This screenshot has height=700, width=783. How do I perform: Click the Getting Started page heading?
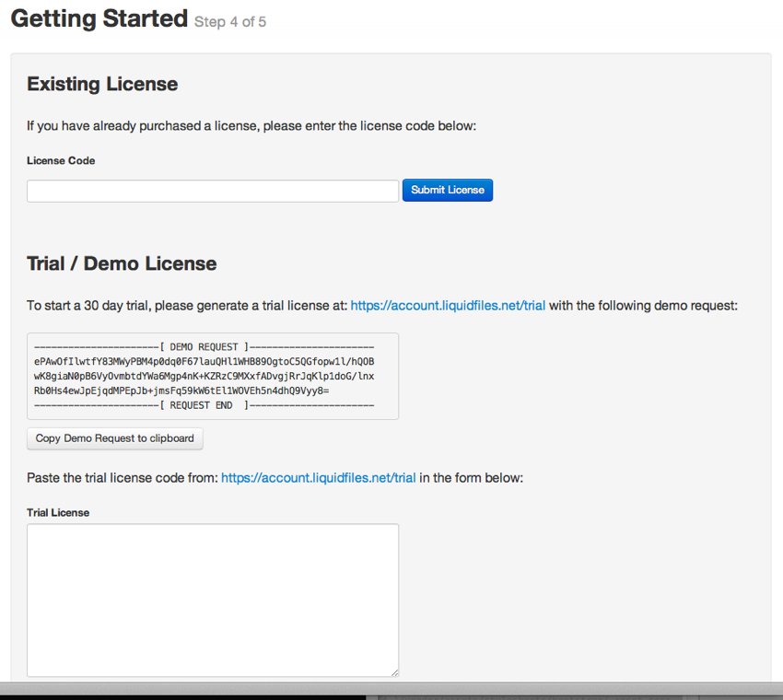pos(99,18)
